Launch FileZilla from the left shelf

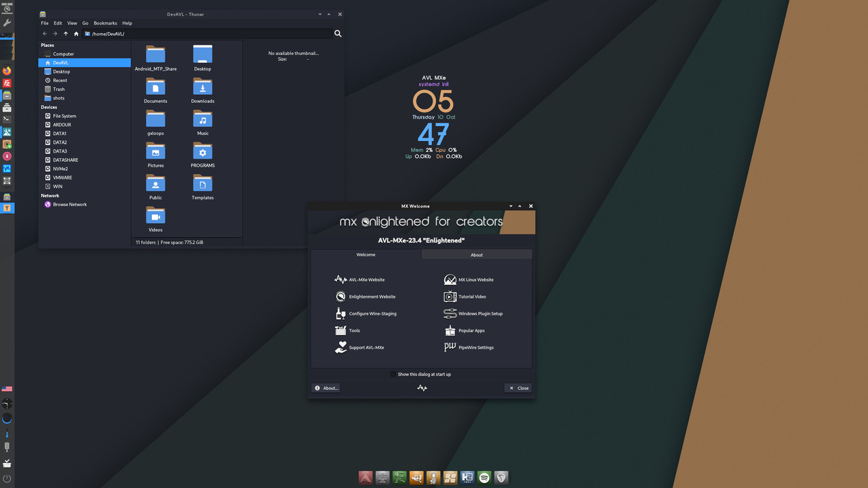point(7,83)
